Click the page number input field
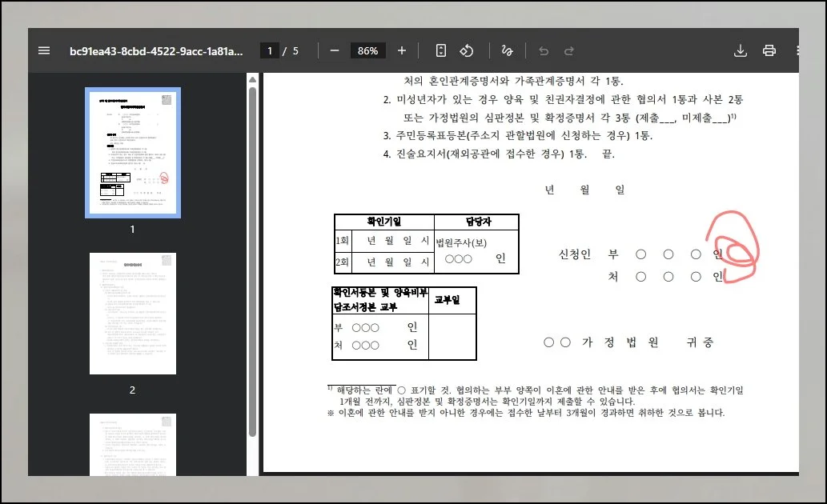827x504 pixels. (x=271, y=50)
